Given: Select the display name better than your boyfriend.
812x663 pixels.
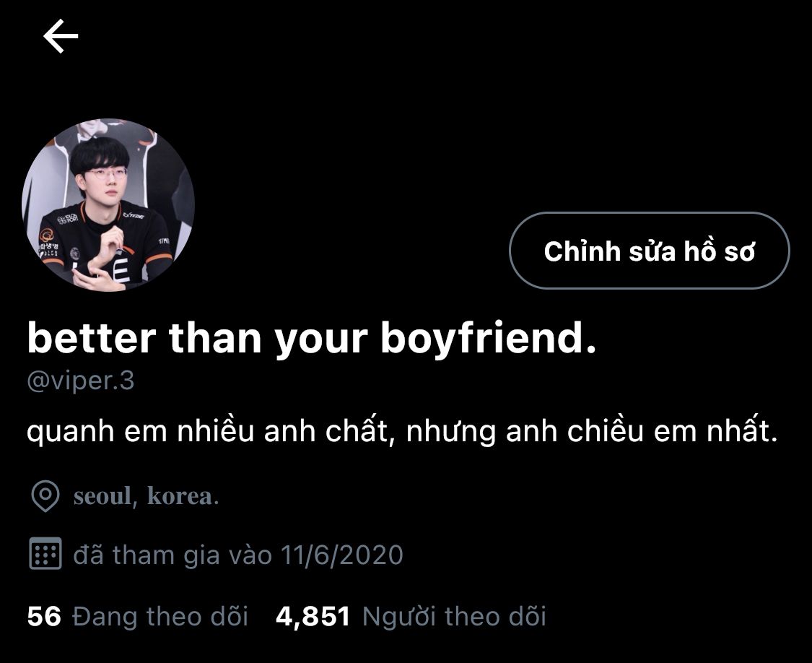Looking at the screenshot, I should 312,339.
